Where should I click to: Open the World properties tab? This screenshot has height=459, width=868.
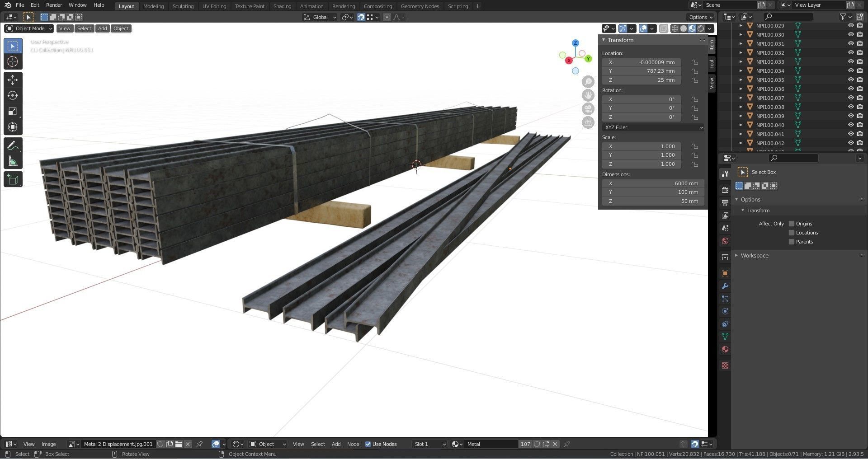point(725,241)
